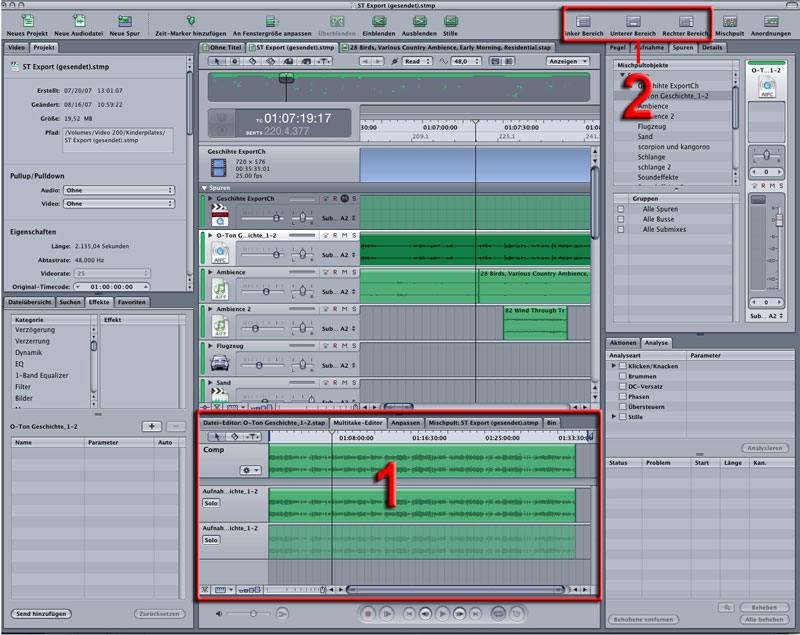Viewport: 800px width, 635px height.
Task: Click the Anordnungen layouts icon
Action: coord(771,20)
